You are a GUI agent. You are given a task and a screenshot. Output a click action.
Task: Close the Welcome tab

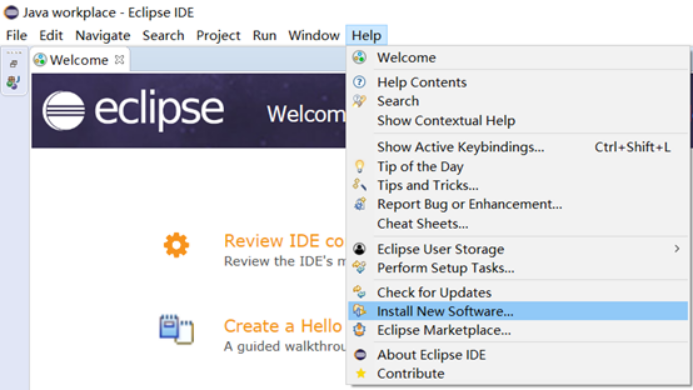click(x=119, y=60)
